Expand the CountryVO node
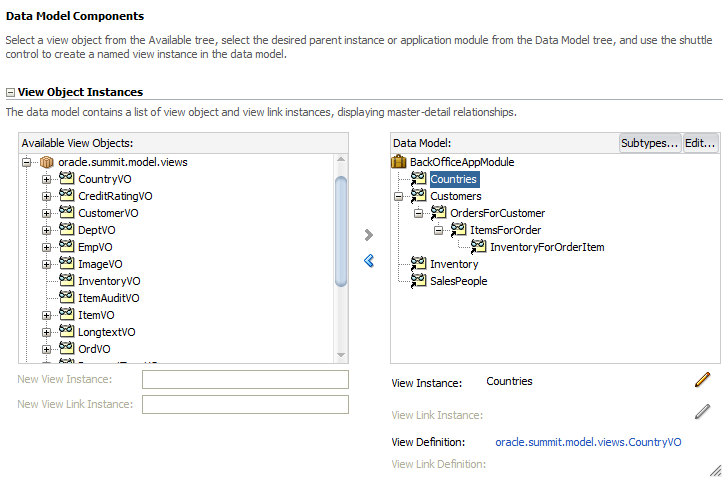Viewport: 727px width, 481px height. click(46, 180)
